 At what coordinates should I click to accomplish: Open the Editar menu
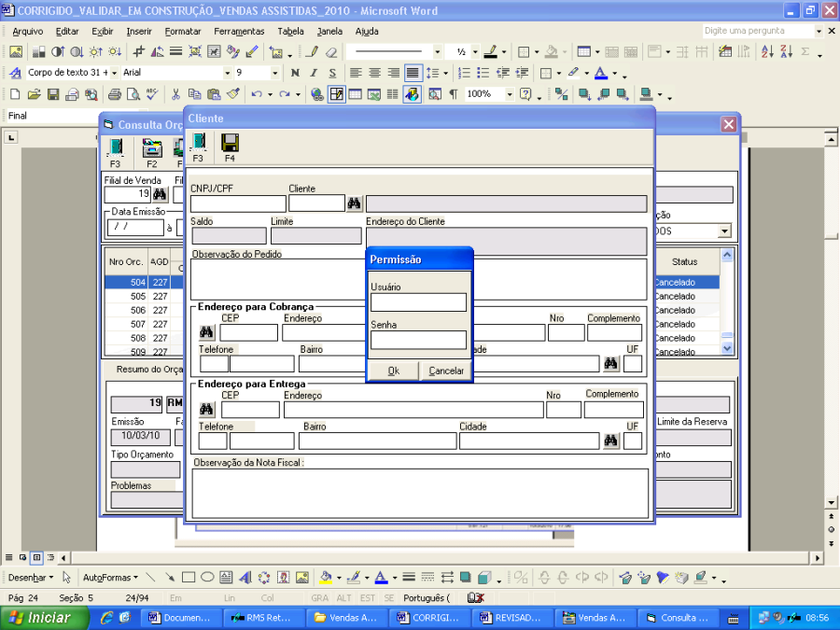(67, 31)
